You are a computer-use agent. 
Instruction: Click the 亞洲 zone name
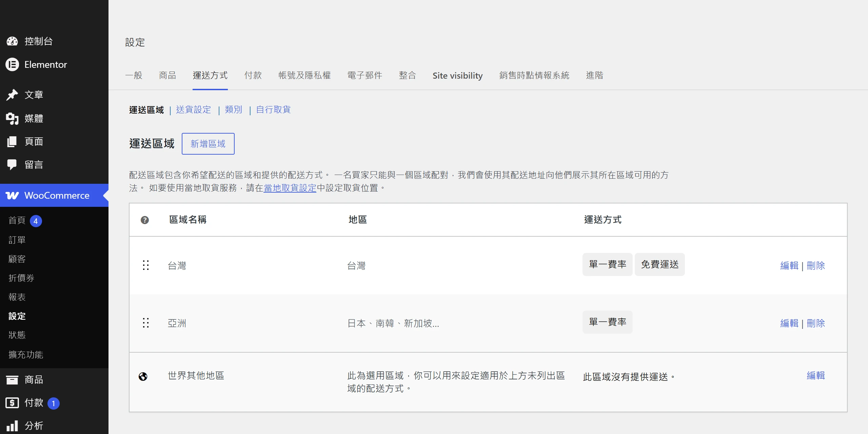click(177, 323)
